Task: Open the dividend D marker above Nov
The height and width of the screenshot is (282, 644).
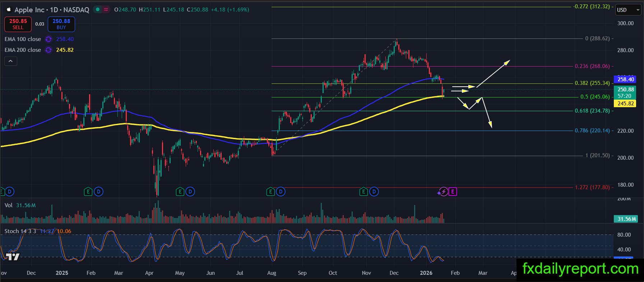Action: pos(374,192)
